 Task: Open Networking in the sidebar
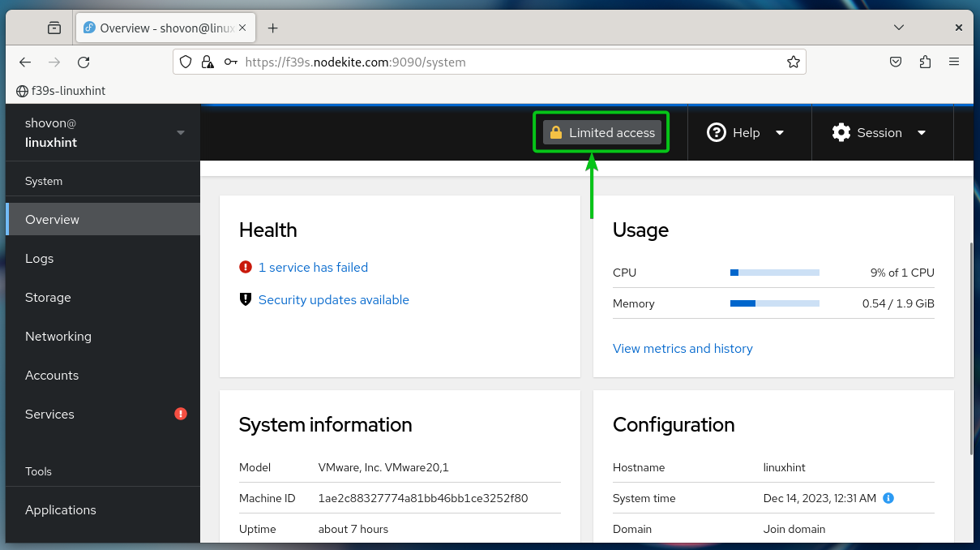coord(103,336)
